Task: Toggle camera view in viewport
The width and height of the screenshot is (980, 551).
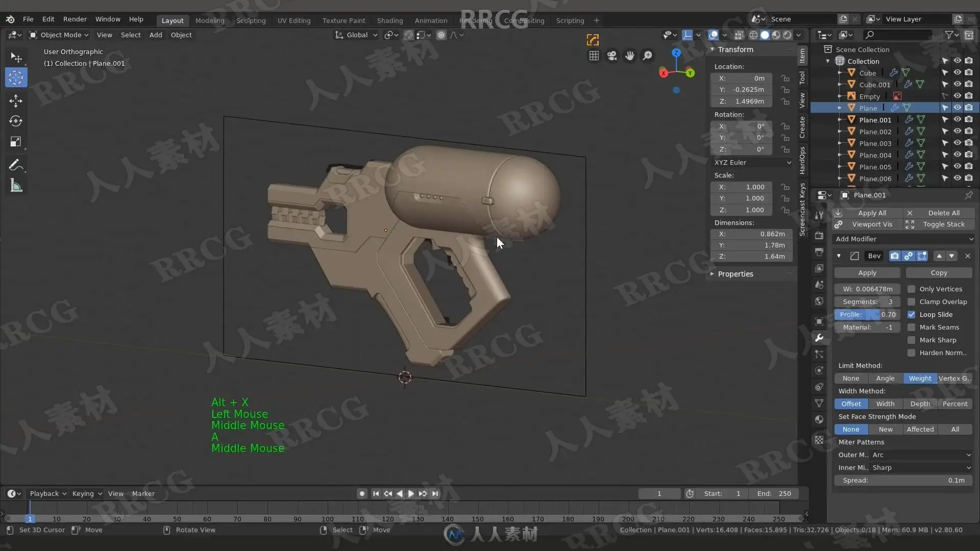Action: click(x=612, y=56)
